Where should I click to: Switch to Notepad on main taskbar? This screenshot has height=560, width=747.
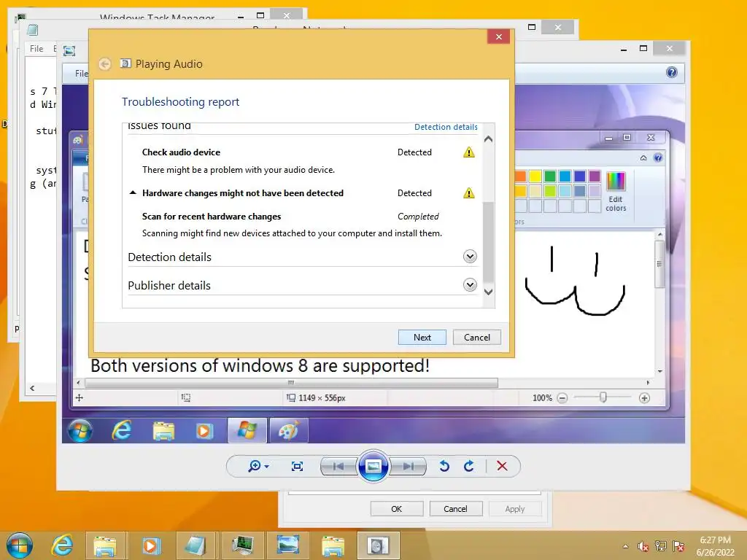196,545
